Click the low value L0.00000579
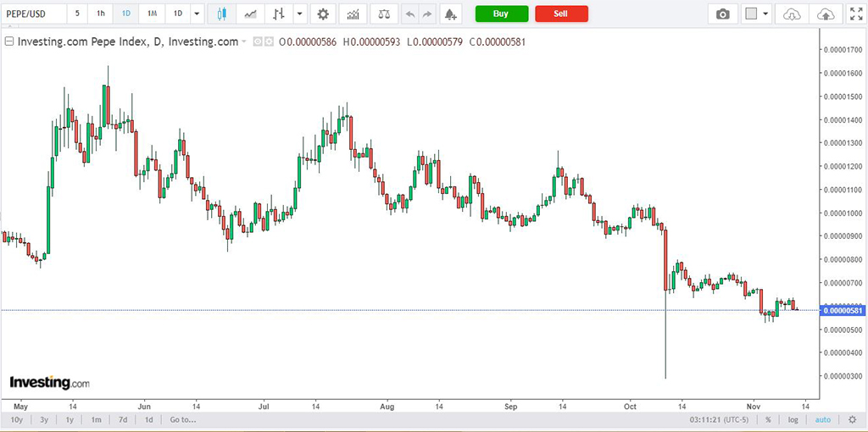The height and width of the screenshot is (432, 868). [x=434, y=42]
